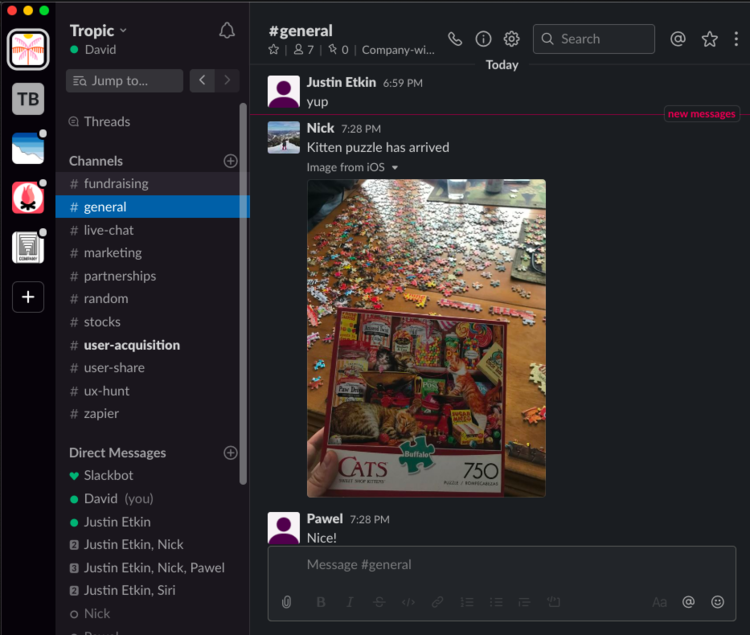This screenshot has height=635, width=750.
Task: Toggle blockquote formatting in composer
Action: point(525,602)
